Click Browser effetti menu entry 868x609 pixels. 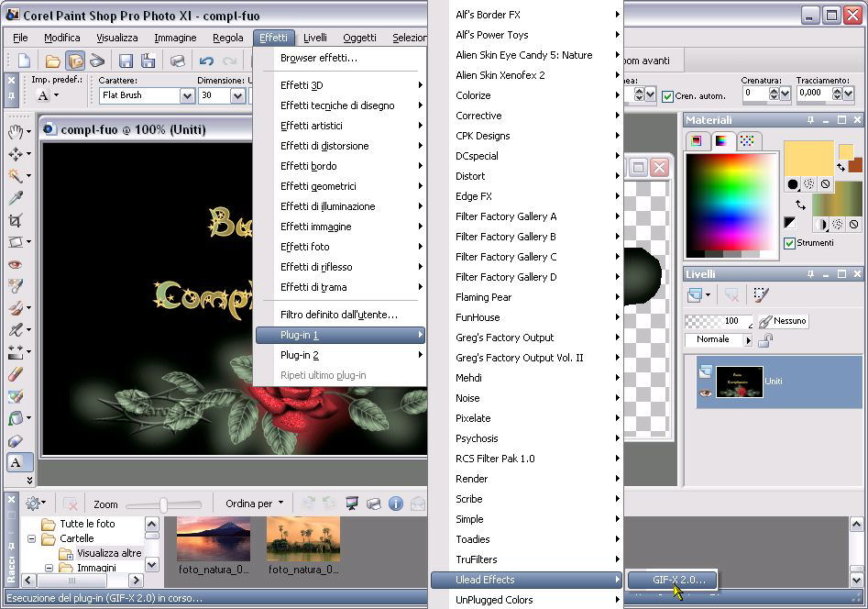point(319,58)
